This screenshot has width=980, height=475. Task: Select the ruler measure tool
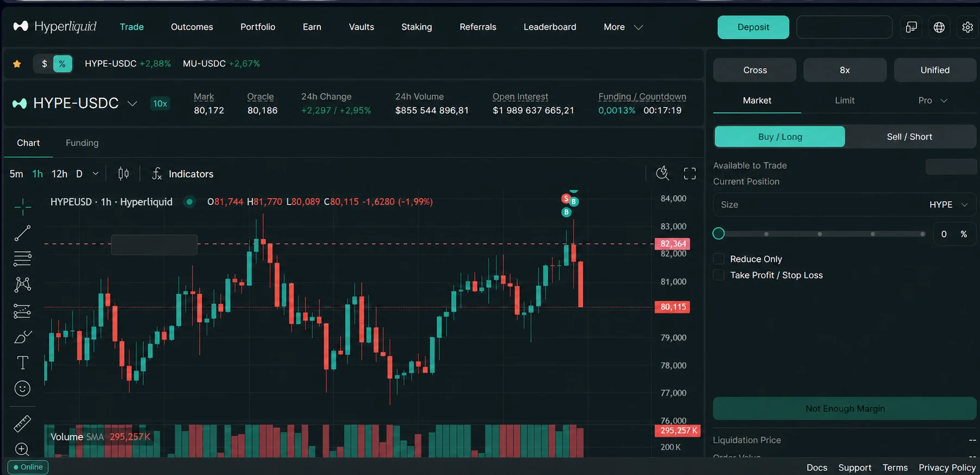(x=22, y=423)
